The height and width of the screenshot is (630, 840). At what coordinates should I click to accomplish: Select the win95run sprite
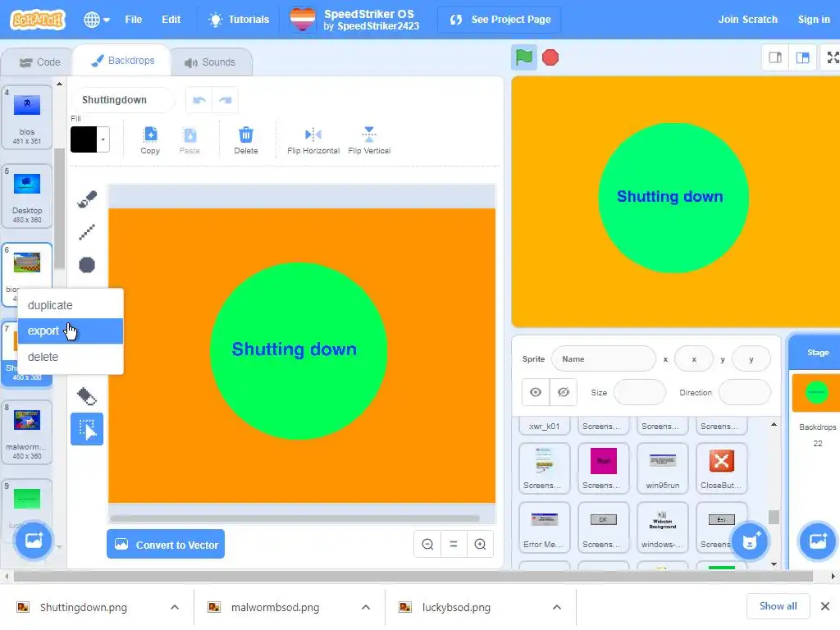(663, 468)
